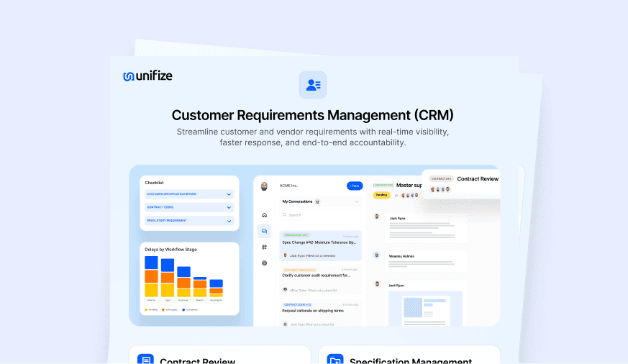Click the Weasley Holmes message bubble

(426, 262)
